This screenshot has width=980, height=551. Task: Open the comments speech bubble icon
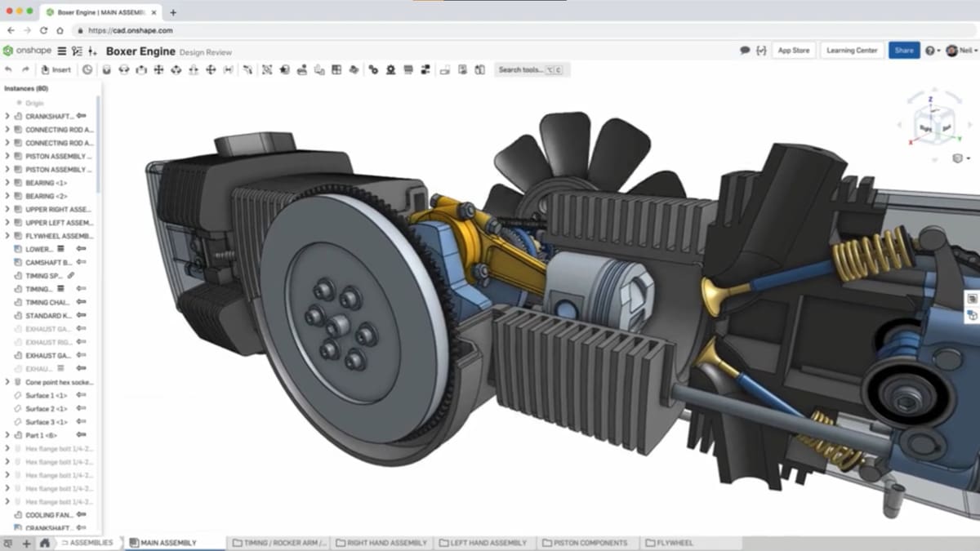pos(745,51)
